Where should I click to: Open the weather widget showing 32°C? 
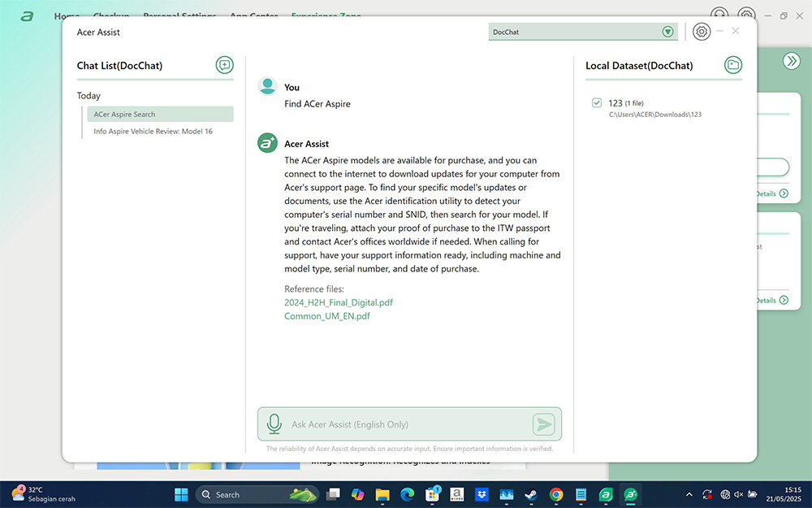pyautogui.click(x=44, y=494)
